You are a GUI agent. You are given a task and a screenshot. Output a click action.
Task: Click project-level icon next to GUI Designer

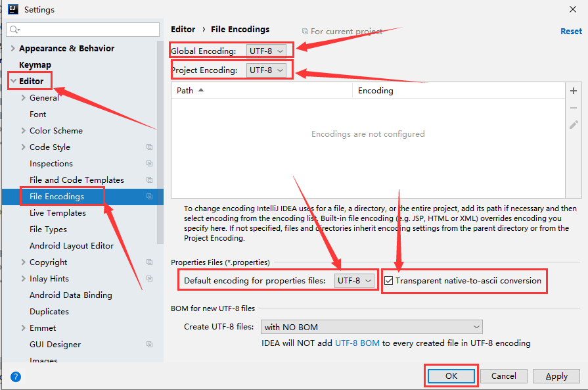pos(149,344)
